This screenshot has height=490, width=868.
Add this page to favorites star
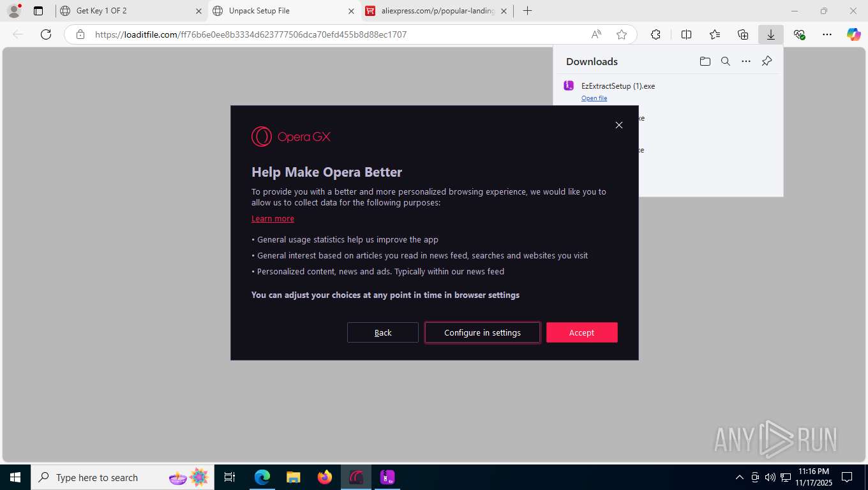click(x=622, y=34)
